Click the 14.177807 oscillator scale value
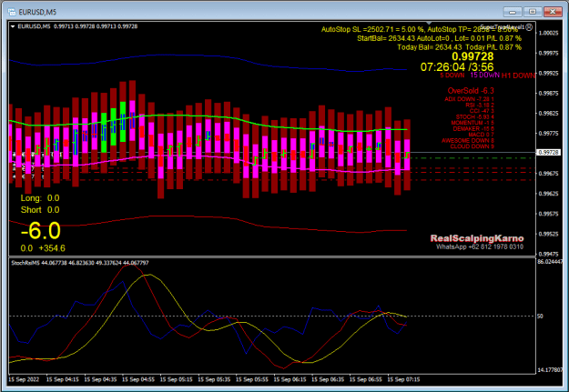This screenshot has width=569, height=392. point(550,370)
